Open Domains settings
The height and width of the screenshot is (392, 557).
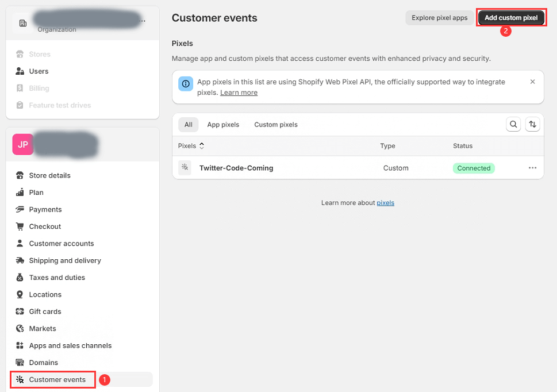[x=43, y=363]
